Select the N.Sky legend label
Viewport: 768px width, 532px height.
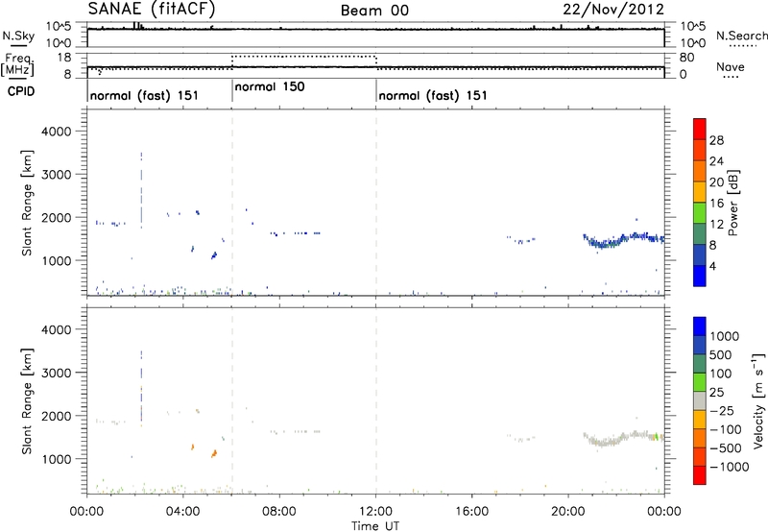click(18, 36)
